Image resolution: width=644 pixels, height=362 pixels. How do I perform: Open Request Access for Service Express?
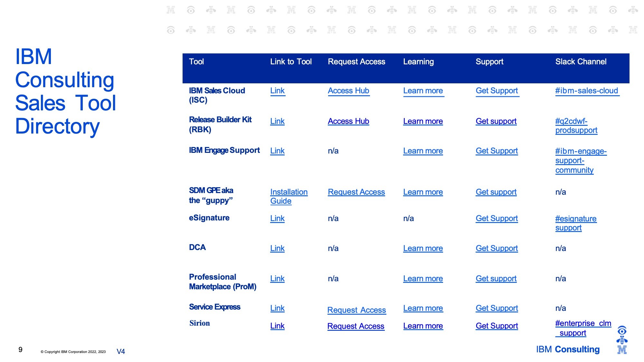[x=356, y=310]
